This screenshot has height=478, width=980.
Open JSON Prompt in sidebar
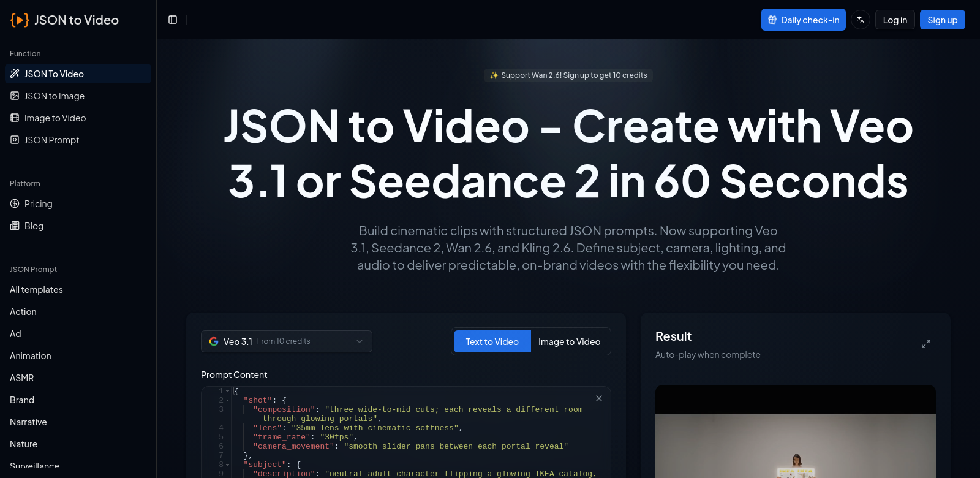(x=78, y=140)
